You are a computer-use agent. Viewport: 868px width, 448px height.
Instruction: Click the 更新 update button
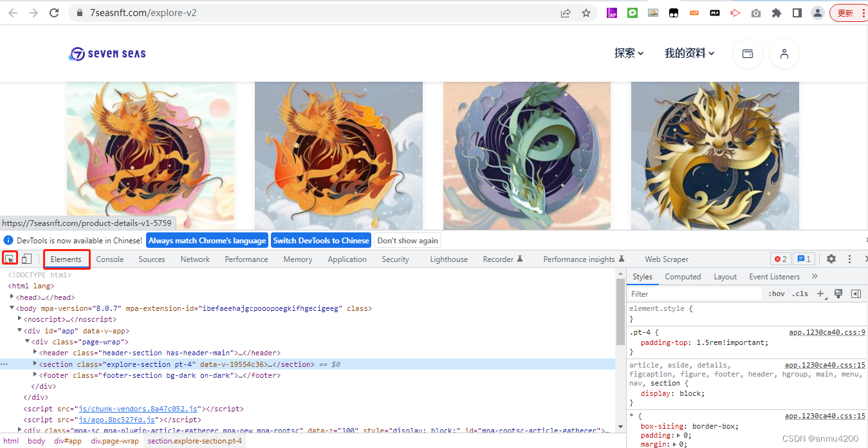click(x=848, y=13)
